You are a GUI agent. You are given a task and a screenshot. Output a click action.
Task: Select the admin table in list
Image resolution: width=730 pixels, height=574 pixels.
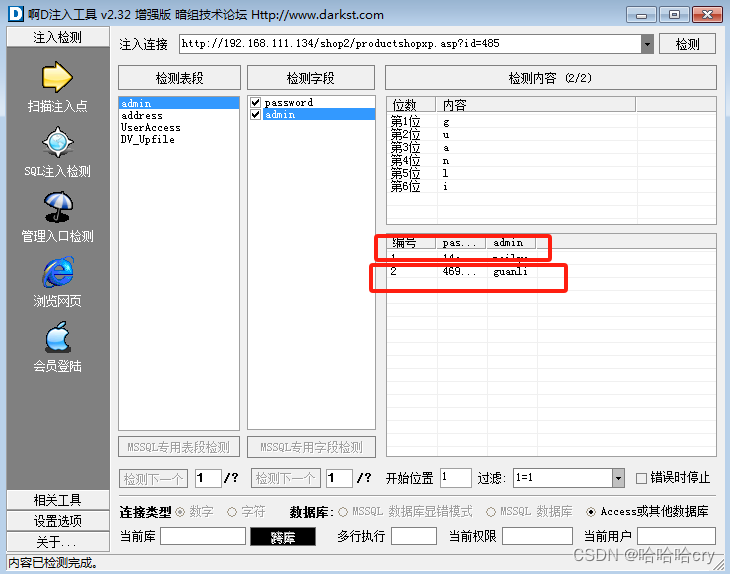pos(179,103)
